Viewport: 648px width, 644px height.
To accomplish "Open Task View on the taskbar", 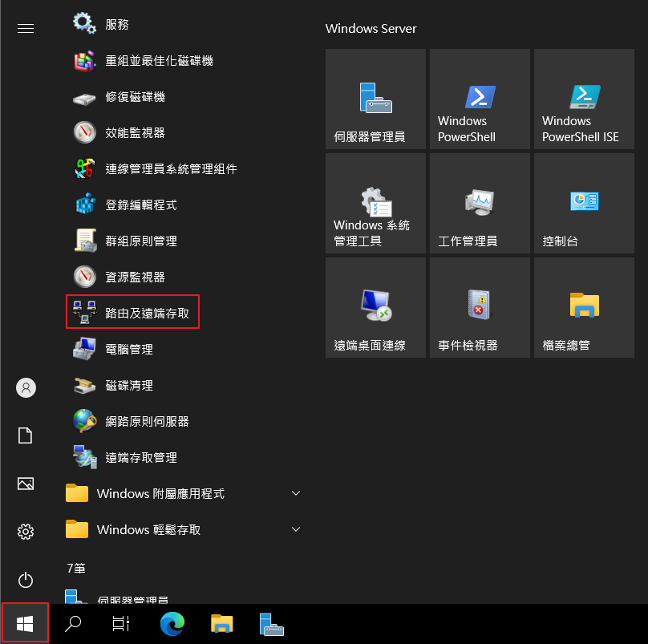I will click(x=121, y=624).
